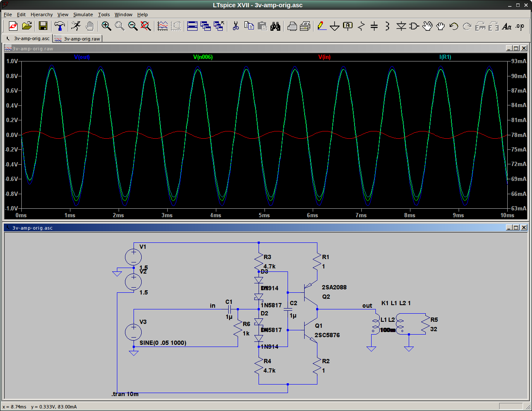This screenshot has width=532, height=411.
Task: Click the New Schematic toolbar icon
Action: (13, 26)
